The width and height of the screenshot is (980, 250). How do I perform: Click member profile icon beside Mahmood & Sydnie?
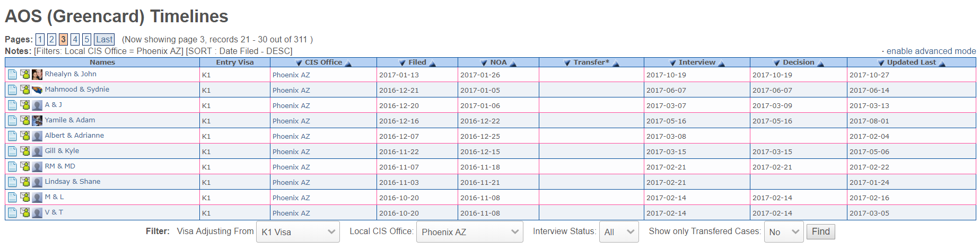point(25,90)
